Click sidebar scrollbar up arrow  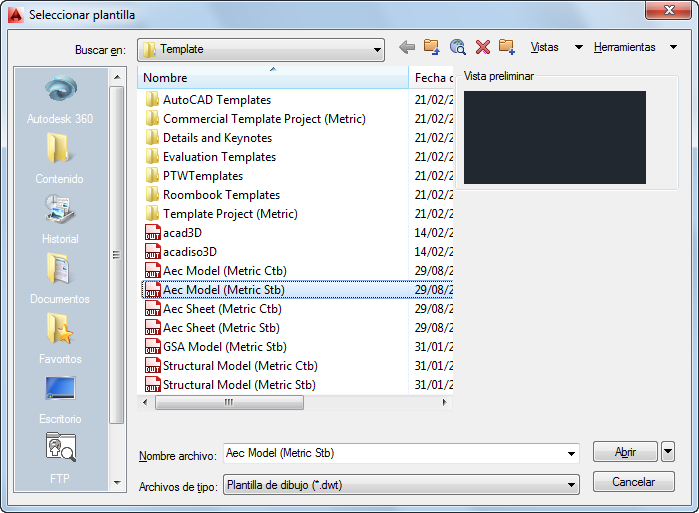(x=117, y=77)
